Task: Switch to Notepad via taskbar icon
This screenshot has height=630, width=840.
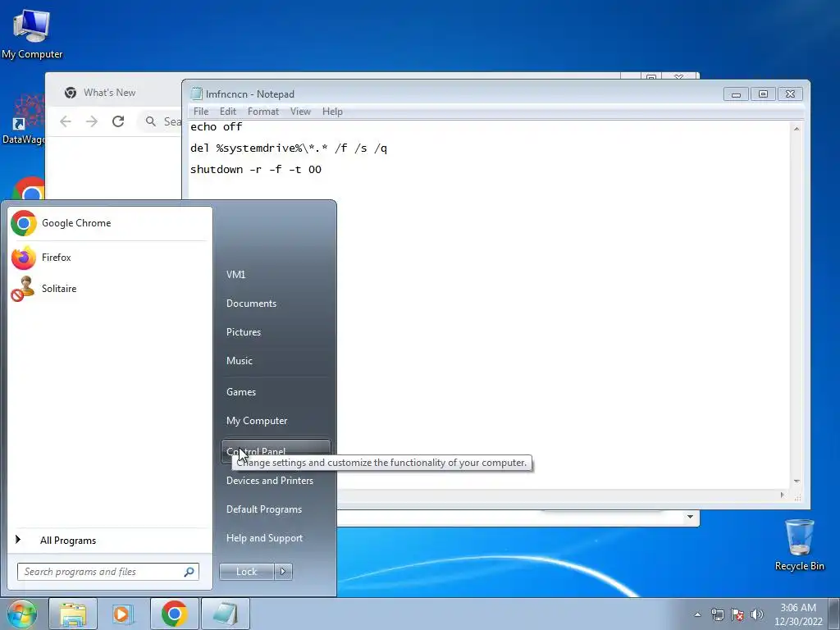Action: point(225,614)
